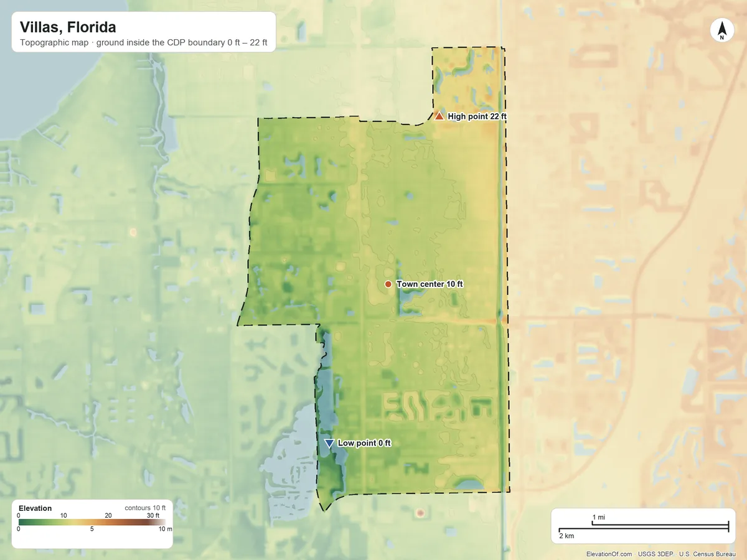Click the '30 ft' legend tick label
Image resolution: width=747 pixels, height=560 pixels.
coord(153,515)
